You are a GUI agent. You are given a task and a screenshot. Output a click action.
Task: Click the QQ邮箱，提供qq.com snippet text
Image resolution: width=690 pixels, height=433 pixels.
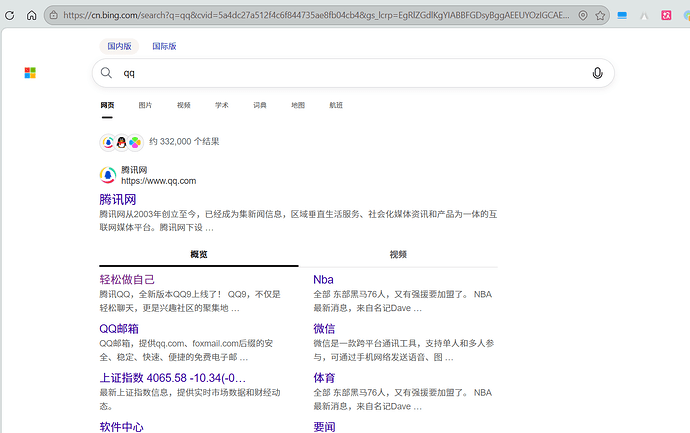point(186,350)
